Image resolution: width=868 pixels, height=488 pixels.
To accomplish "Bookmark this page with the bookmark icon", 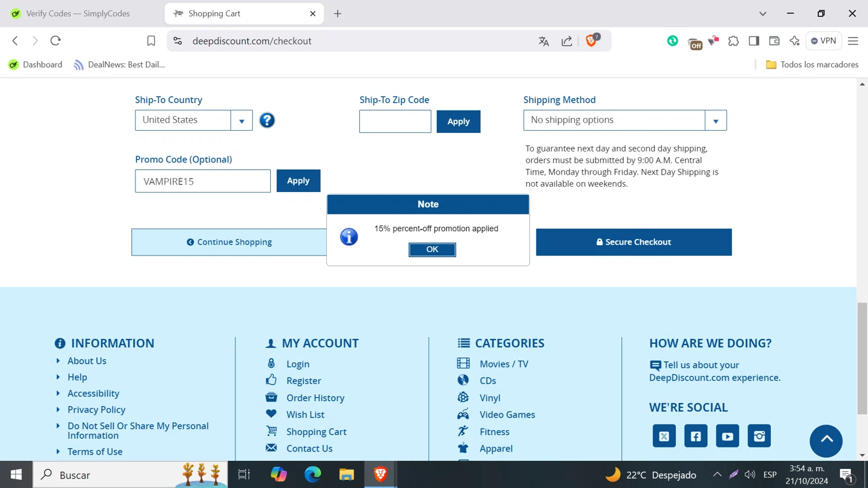I will (151, 40).
